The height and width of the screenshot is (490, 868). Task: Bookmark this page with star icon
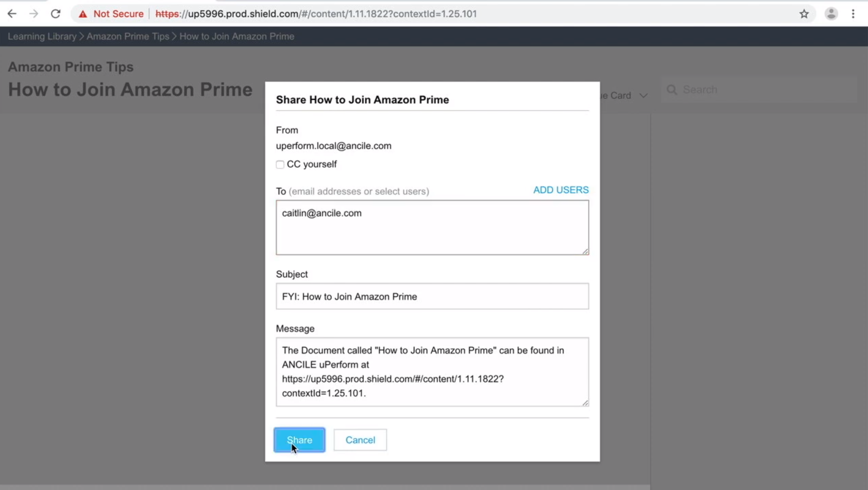[804, 14]
